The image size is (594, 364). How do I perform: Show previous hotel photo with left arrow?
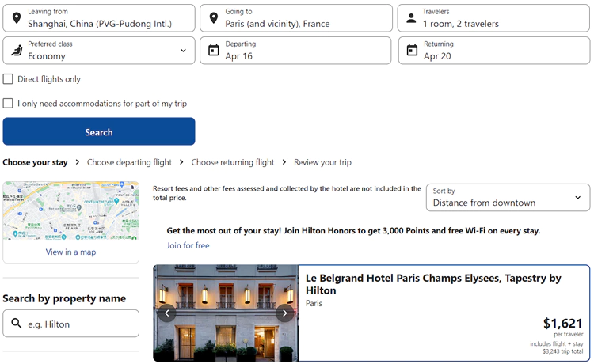pos(167,313)
